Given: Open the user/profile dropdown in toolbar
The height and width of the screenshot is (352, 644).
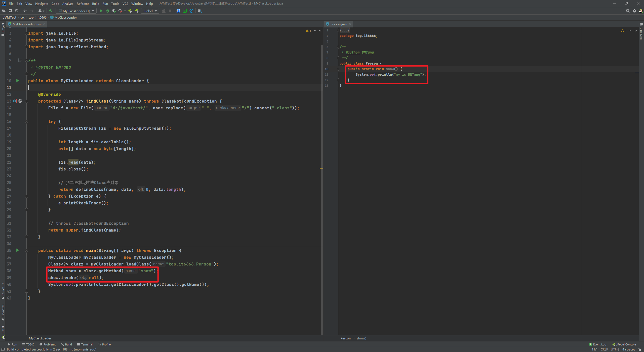Looking at the screenshot, I should [41, 11].
